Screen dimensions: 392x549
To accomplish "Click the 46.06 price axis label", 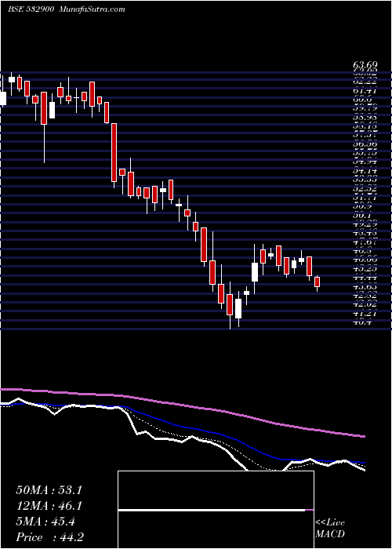I will click(365, 260).
